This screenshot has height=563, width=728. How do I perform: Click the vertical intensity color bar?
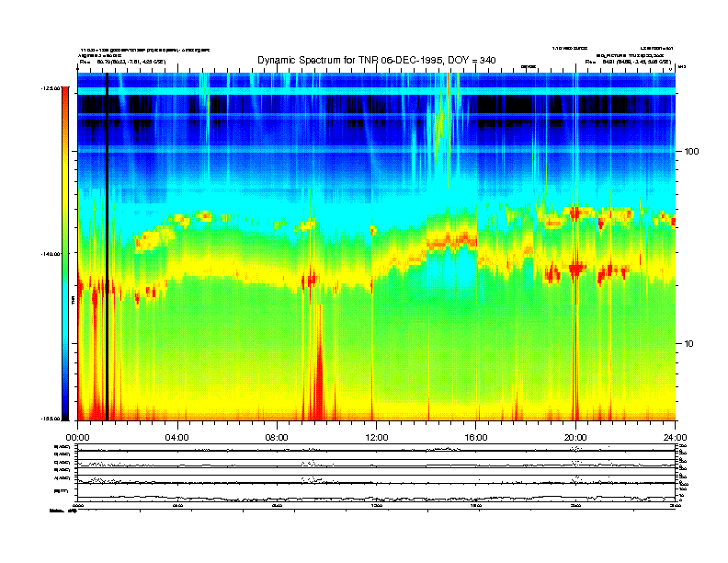65,253
